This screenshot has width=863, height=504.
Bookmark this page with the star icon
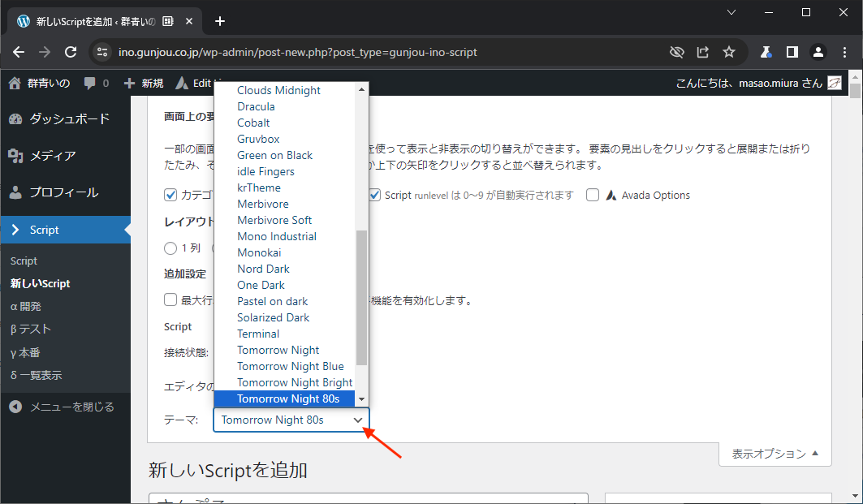coord(729,52)
